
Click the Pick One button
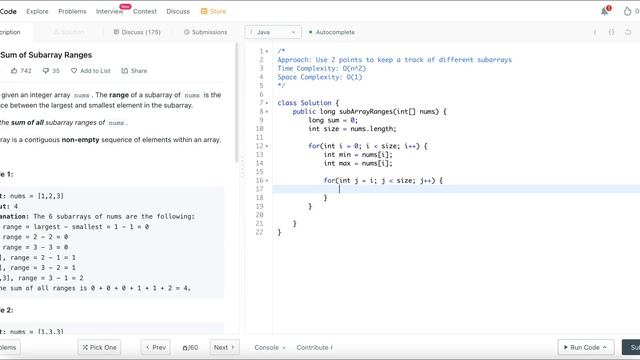click(x=99, y=347)
